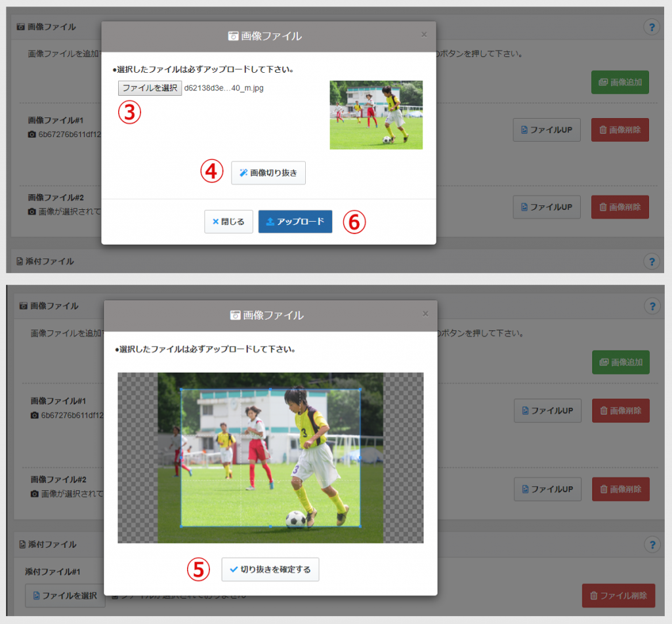
Task: Confirm the crop with 切り抜きを確定する
Action: coord(270,570)
